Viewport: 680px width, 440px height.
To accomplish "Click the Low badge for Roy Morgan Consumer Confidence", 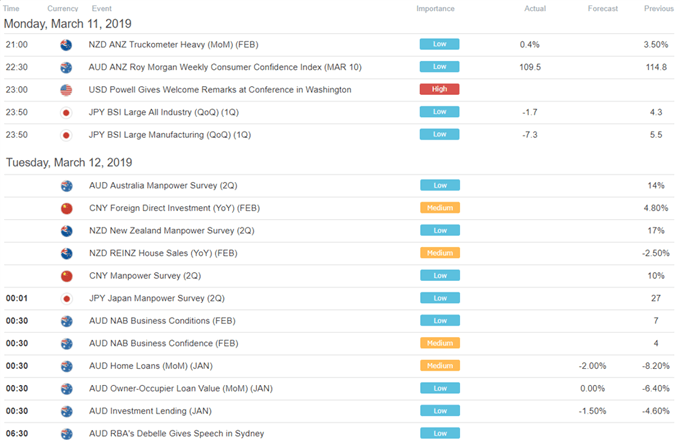I will tap(439, 66).
